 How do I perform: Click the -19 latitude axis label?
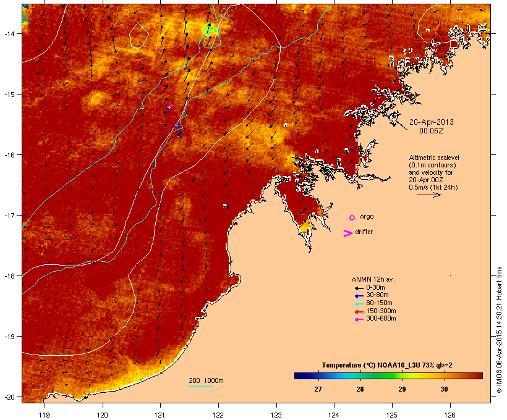tap(9, 337)
